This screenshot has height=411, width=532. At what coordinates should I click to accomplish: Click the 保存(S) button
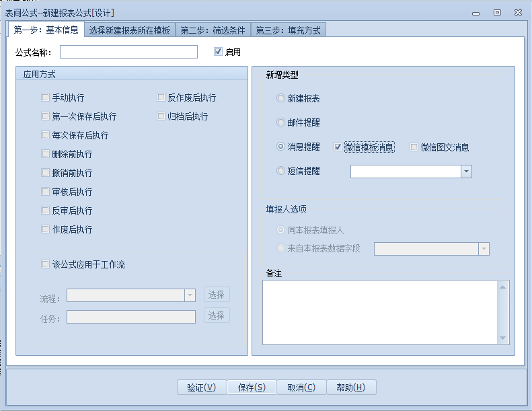252,387
